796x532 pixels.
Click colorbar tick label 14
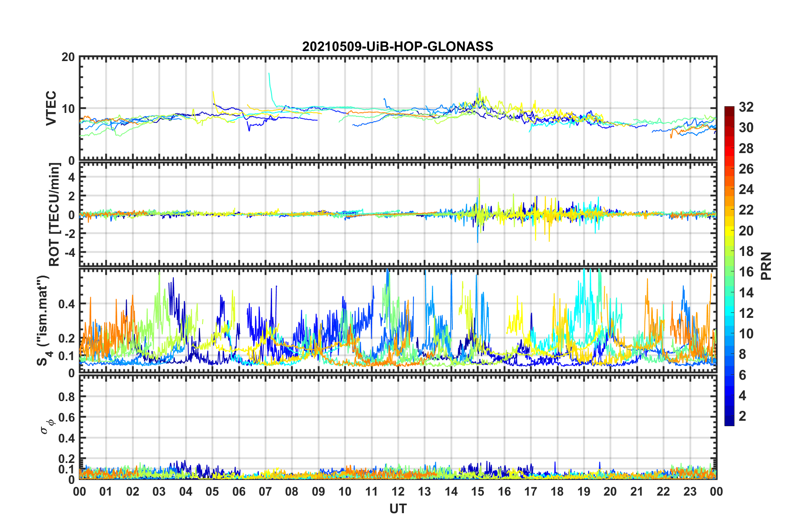746,293
